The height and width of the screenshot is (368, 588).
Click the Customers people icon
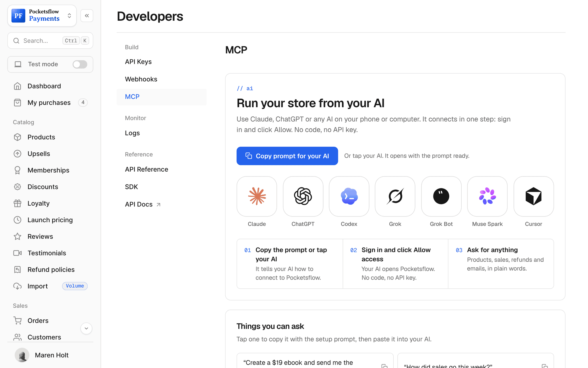(18, 337)
